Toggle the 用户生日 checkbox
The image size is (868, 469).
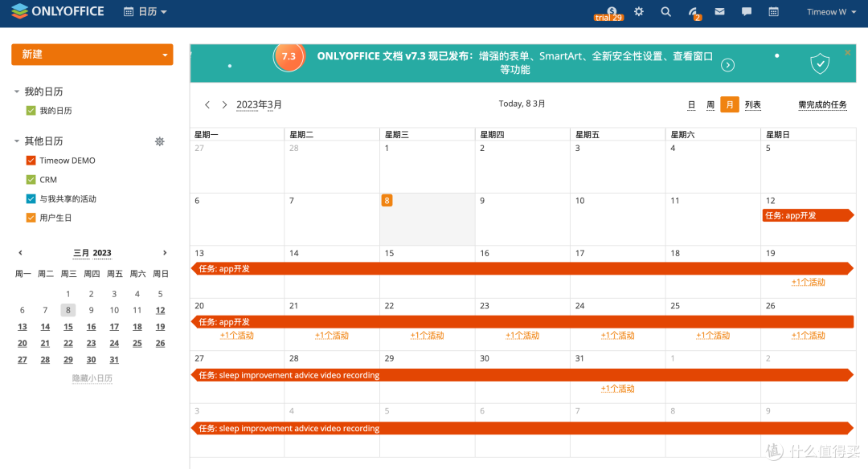pos(31,218)
